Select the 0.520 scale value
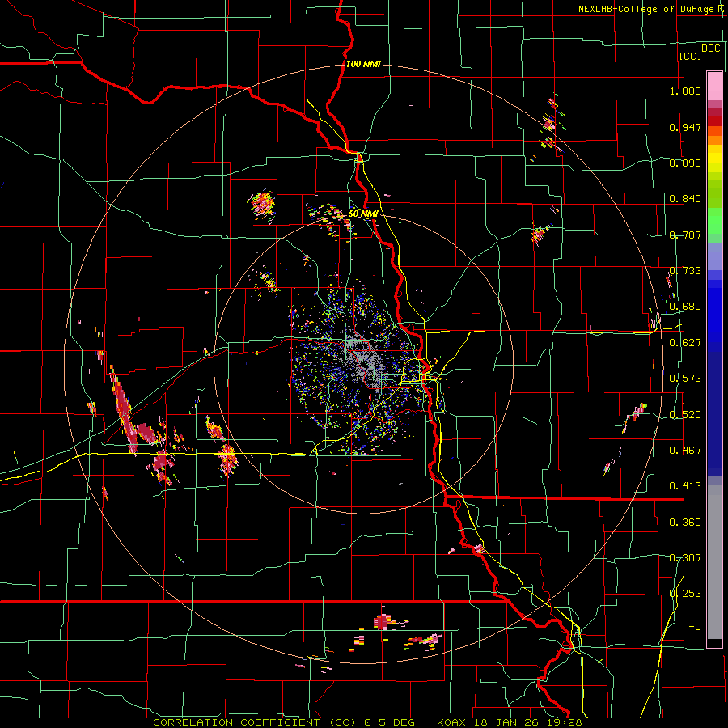The image size is (728, 728). (x=685, y=415)
